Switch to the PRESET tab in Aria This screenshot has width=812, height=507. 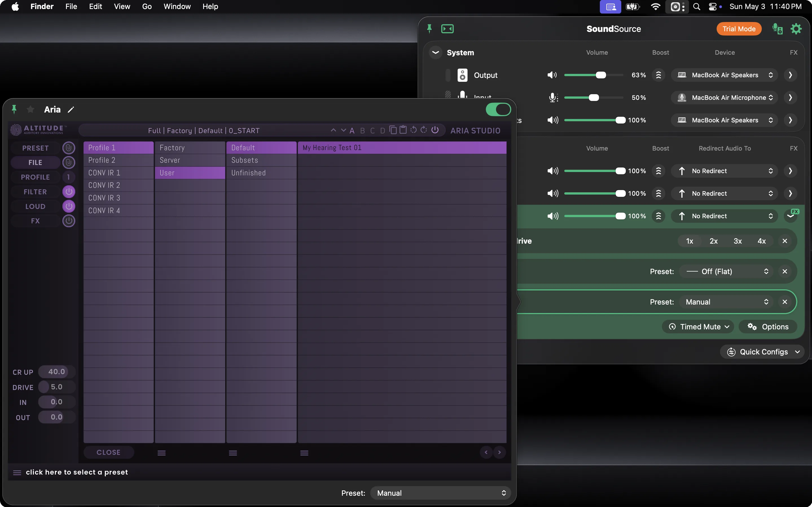(36, 148)
